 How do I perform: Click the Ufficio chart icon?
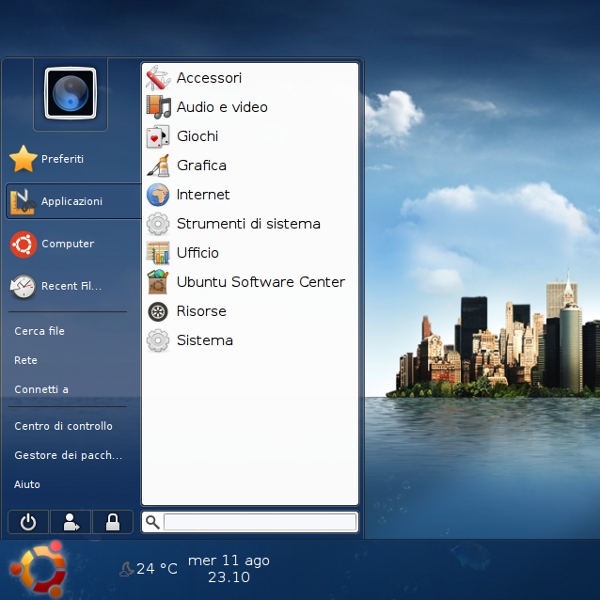(x=158, y=253)
